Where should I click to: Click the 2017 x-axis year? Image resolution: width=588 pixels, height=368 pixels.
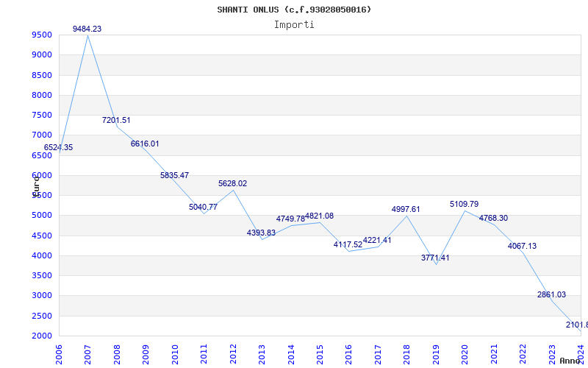click(378, 355)
